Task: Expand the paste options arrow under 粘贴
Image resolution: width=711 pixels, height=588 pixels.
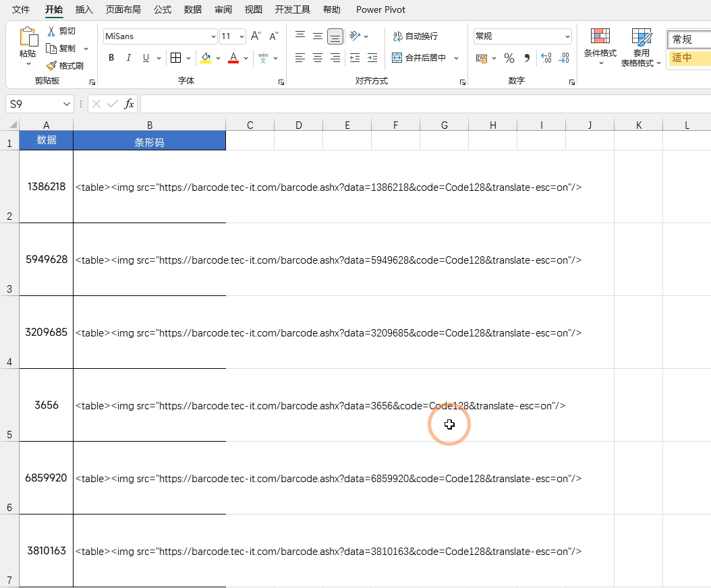Action: click(28, 64)
